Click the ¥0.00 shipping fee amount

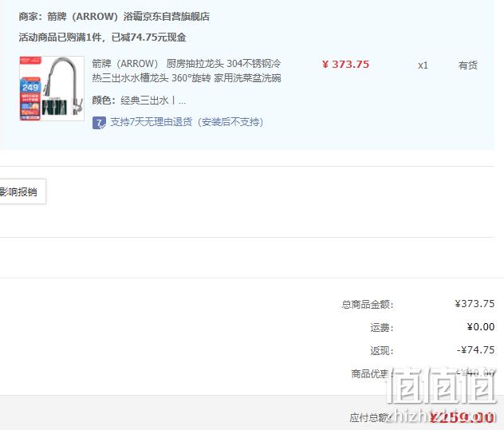click(481, 327)
